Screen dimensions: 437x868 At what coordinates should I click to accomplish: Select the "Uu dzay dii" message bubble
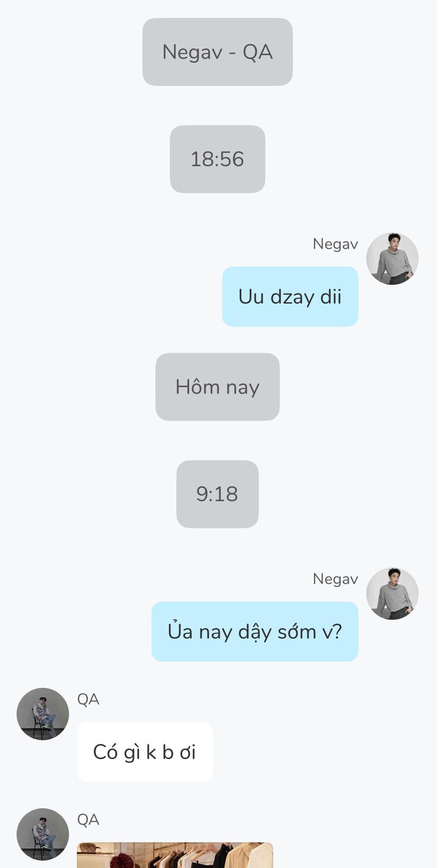[290, 297]
